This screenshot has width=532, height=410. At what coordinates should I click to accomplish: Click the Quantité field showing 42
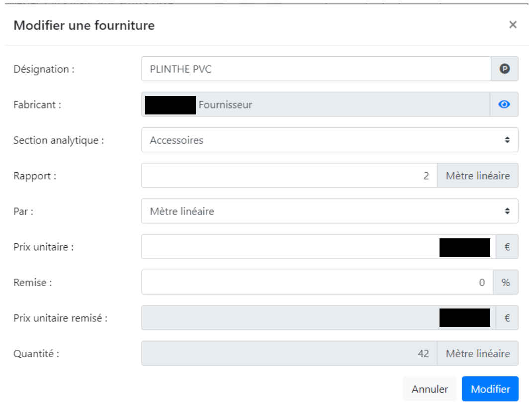tap(289, 354)
